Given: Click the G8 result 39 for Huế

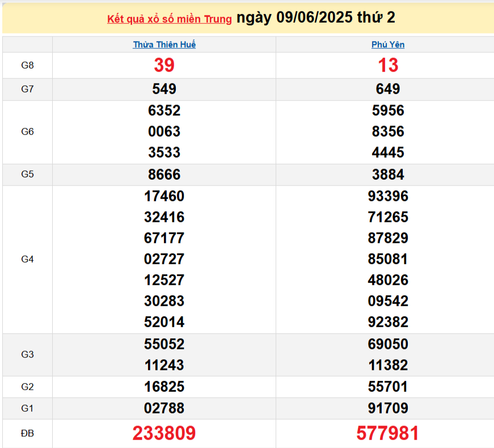Looking at the screenshot, I should [164, 66].
